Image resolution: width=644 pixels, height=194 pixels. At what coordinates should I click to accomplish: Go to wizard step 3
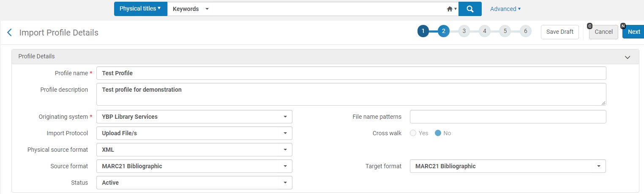pos(464,31)
